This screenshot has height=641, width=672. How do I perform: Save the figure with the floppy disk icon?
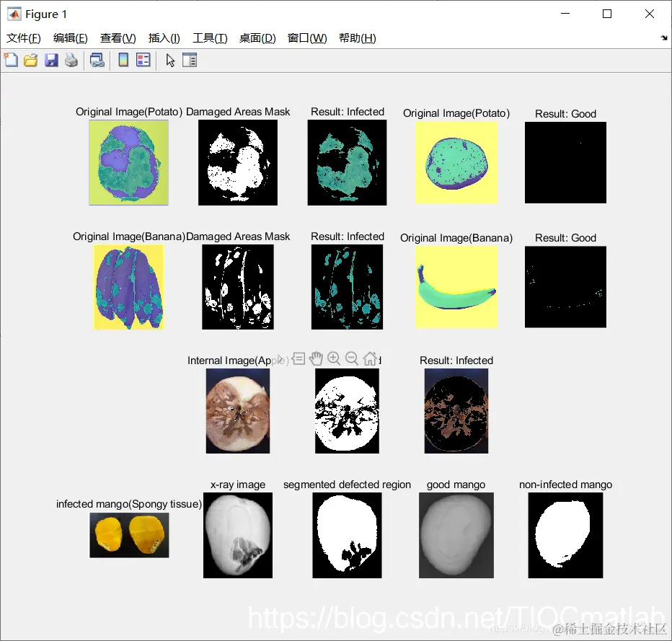tap(51, 60)
